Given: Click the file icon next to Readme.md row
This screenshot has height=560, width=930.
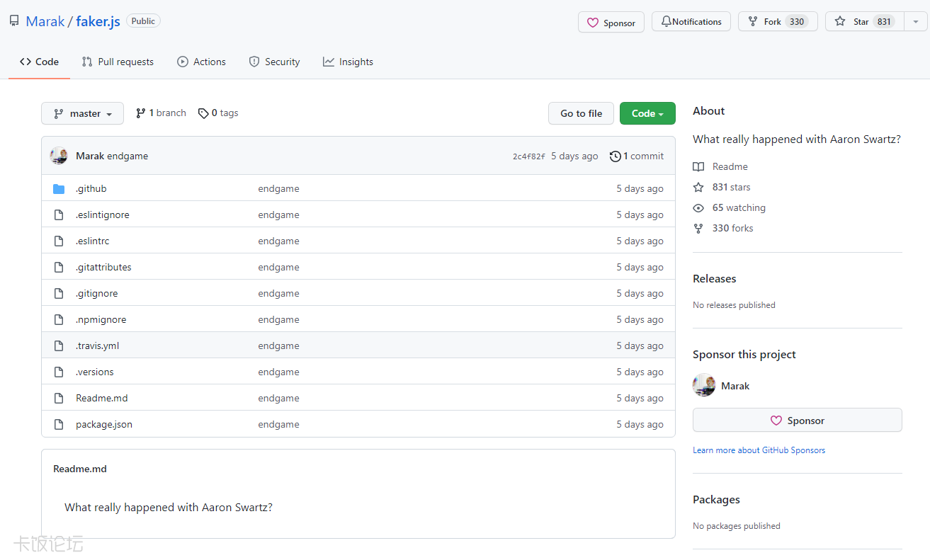Looking at the screenshot, I should [x=59, y=399].
